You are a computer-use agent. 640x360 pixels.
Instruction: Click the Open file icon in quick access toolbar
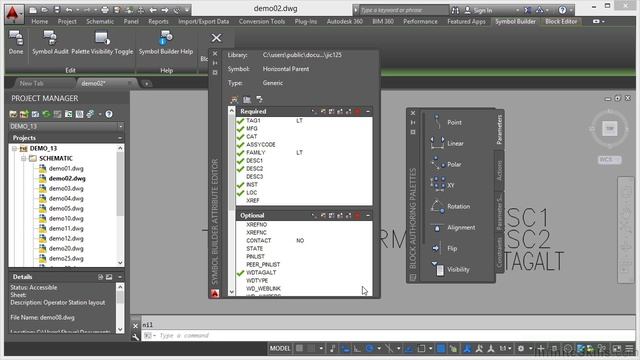point(44,10)
